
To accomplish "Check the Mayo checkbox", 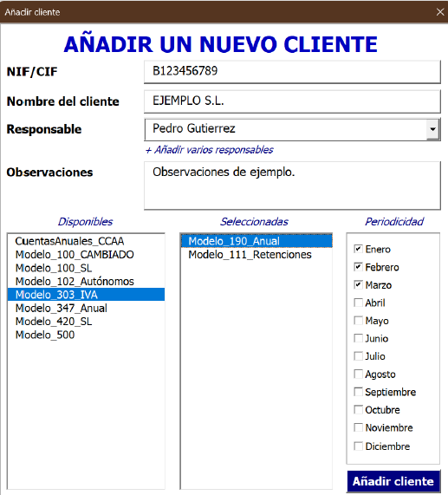I will (x=358, y=321).
